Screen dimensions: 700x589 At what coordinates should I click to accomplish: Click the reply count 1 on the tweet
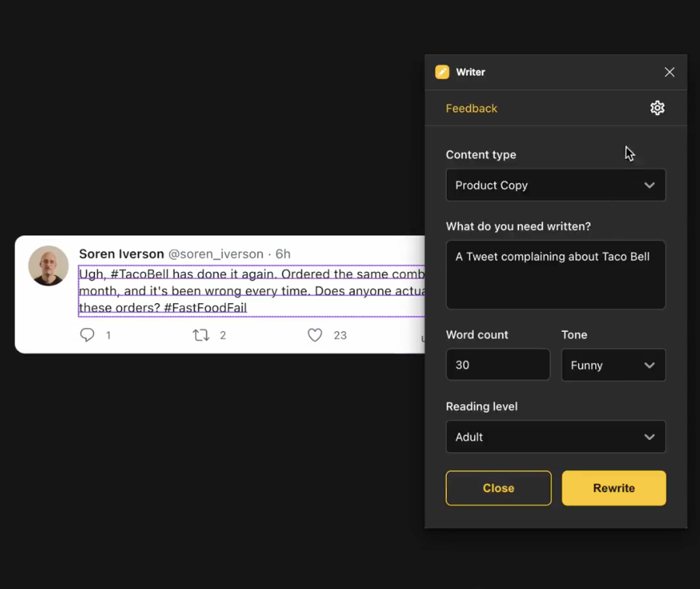(109, 336)
